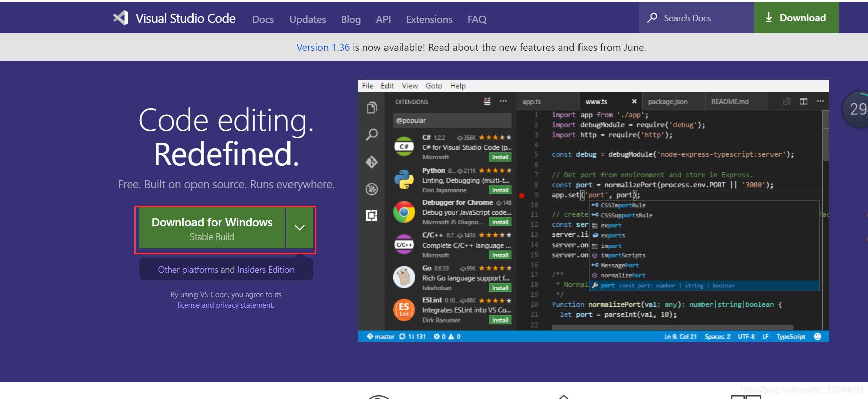Image resolution: width=868 pixels, height=399 pixels.
Task: Open editor more actions ellipsis
Action: click(x=820, y=101)
